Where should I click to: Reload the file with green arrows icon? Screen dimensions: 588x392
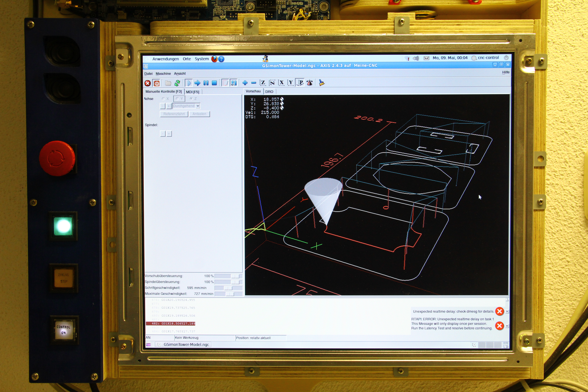click(x=177, y=83)
